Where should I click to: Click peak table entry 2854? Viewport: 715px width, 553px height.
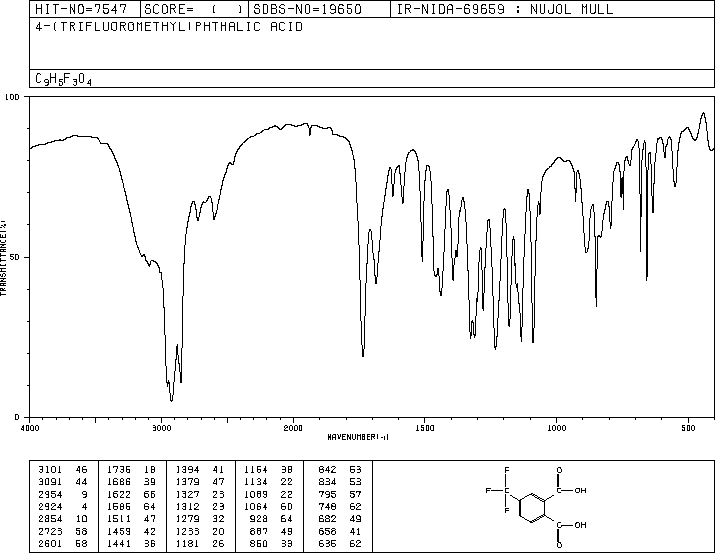click(50, 519)
